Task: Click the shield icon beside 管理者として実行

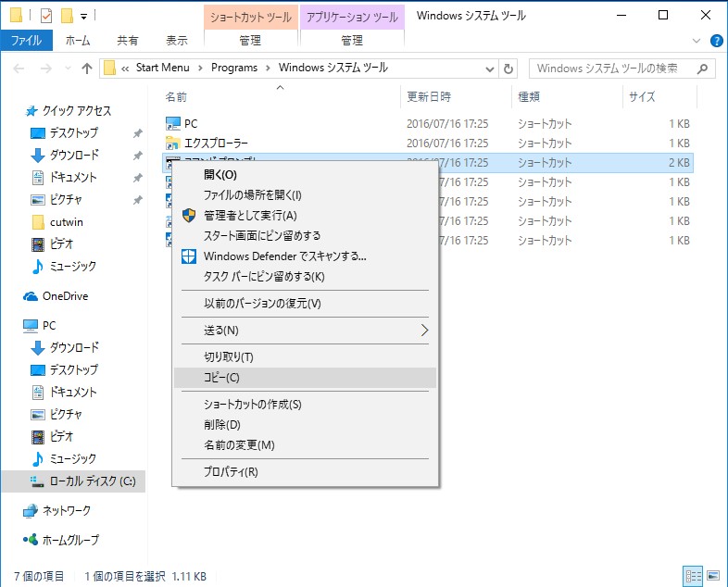Action: click(x=189, y=216)
